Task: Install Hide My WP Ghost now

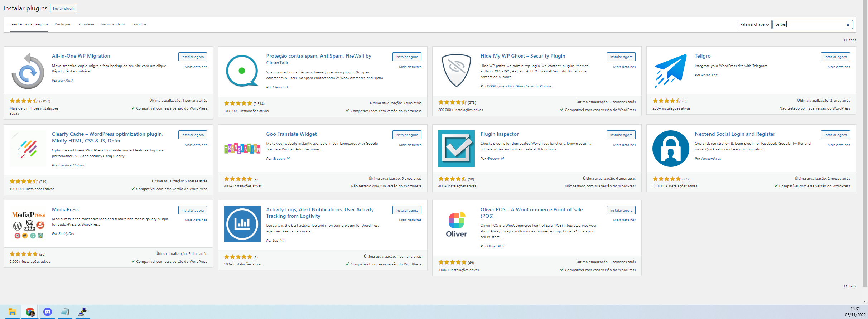Action: [621, 57]
